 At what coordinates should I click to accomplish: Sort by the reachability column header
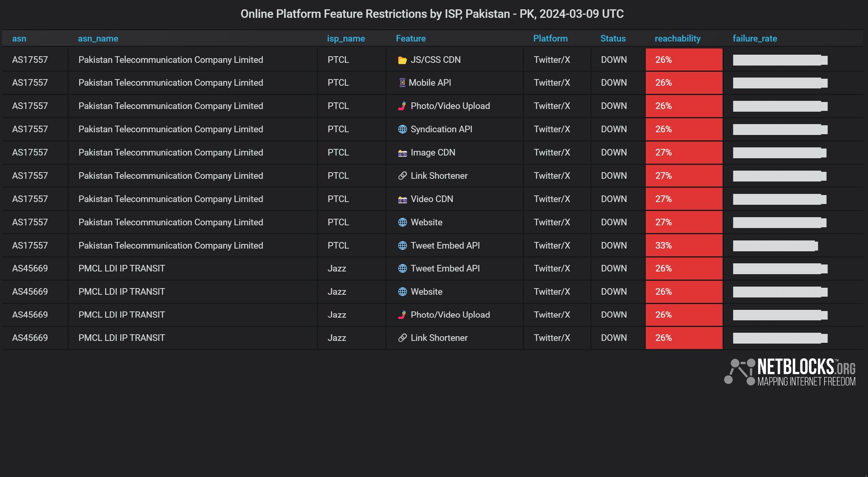click(x=678, y=38)
